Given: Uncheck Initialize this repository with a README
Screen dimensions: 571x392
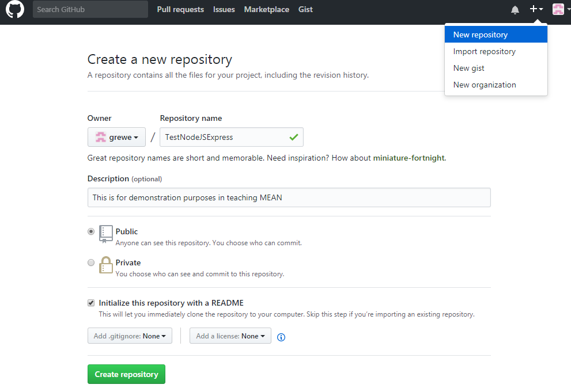Looking at the screenshot, I should pyautogui.click(x=91, y=303).
